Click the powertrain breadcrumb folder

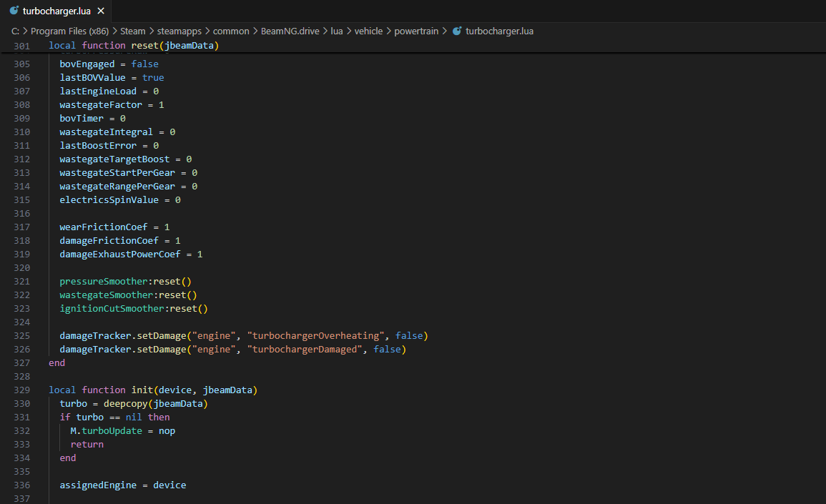tap(416, 31)
